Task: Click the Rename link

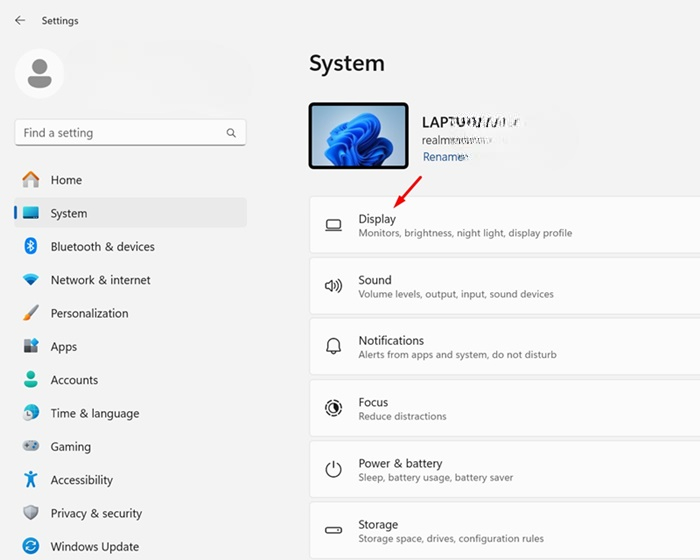Action: [445, 157]
